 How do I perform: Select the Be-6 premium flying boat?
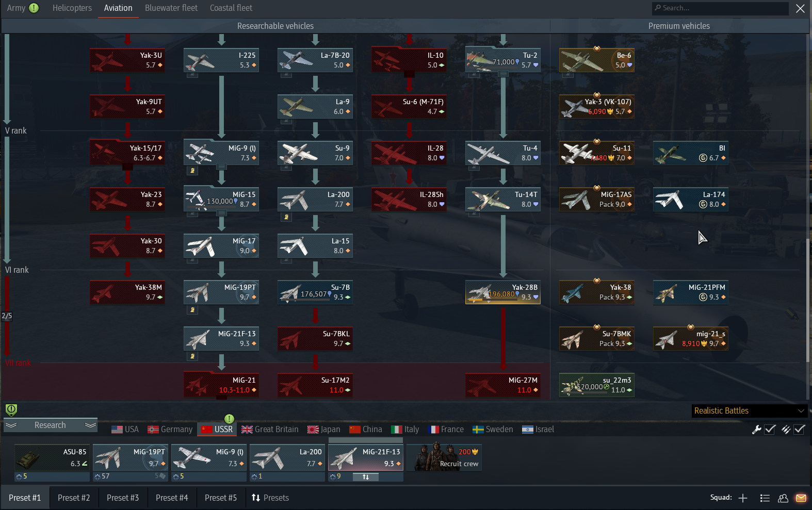597,60
